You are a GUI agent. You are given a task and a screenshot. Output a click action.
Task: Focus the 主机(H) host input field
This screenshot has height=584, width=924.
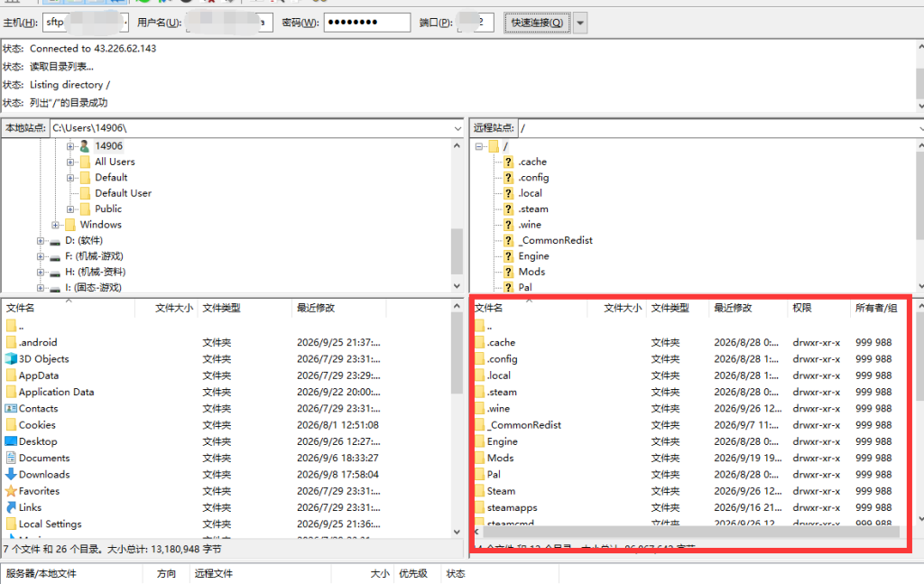[x=86, y=23]
